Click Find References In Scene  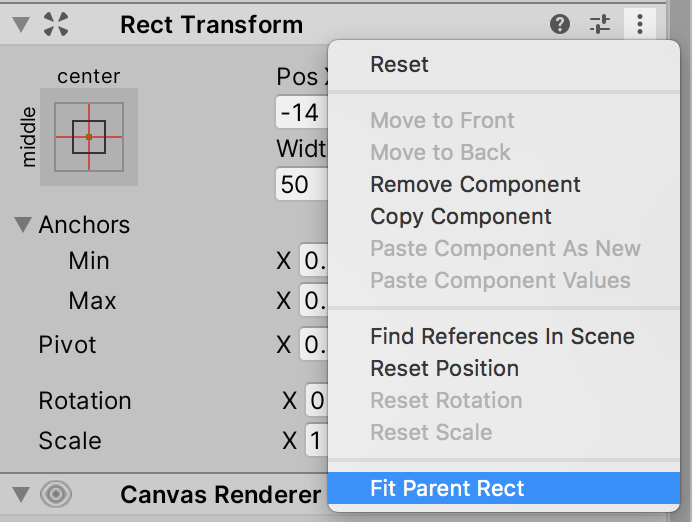click(x=502, y=337)
